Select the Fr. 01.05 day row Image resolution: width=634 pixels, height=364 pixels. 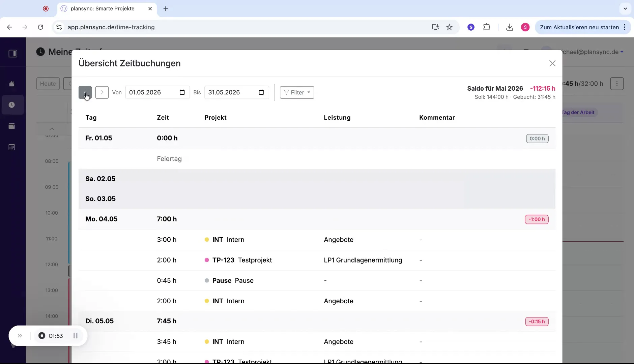pyautogui.click(x=317, y=138)
